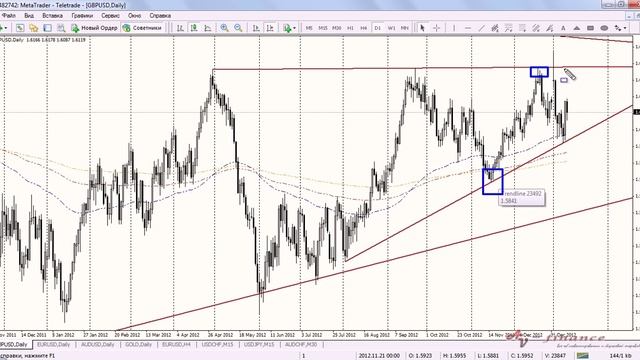
Task: Open the Сервис menu
Action: (110, 16)
